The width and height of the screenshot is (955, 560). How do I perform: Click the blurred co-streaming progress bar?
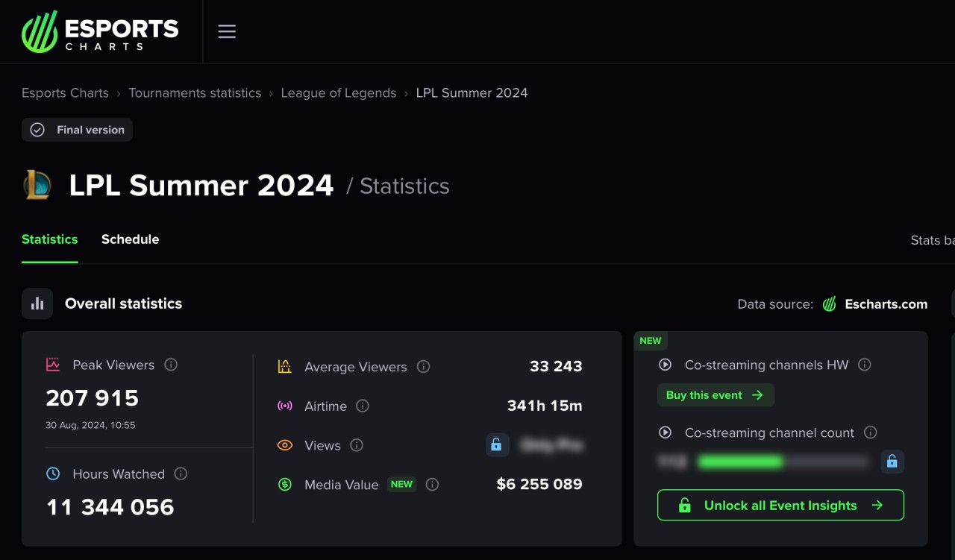click(x=782, y=462)
